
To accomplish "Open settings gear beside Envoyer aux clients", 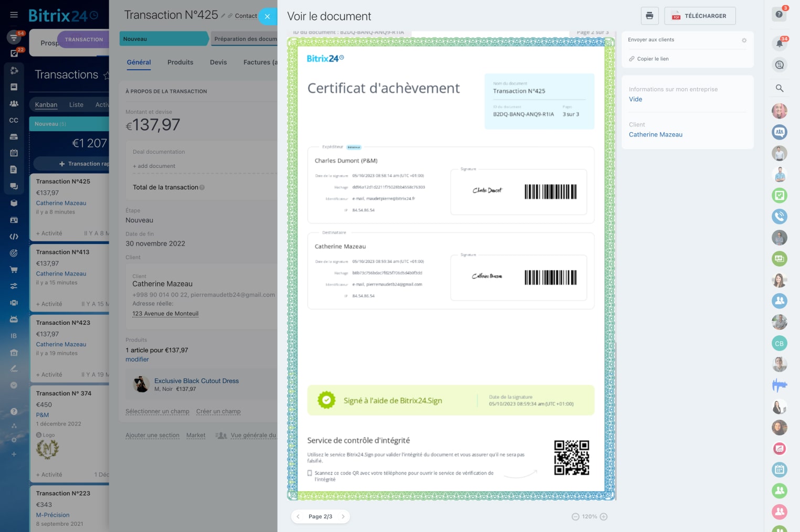I will coord(743,40).
